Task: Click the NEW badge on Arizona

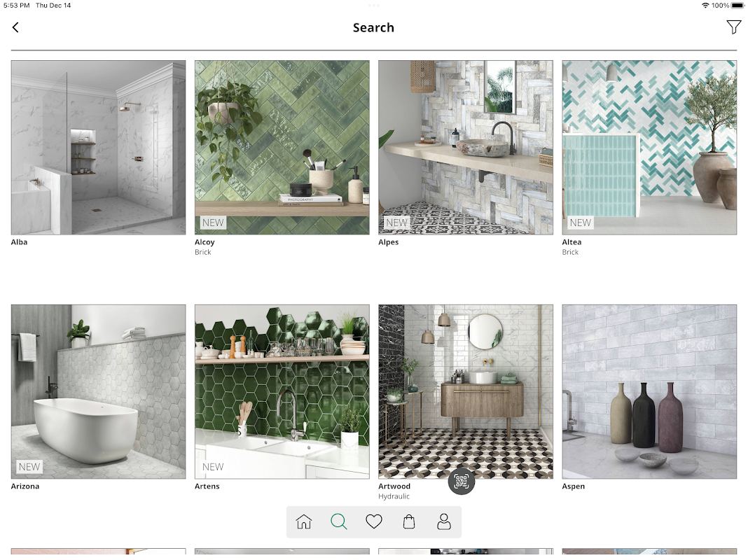Action: click(x=29, y=467)
